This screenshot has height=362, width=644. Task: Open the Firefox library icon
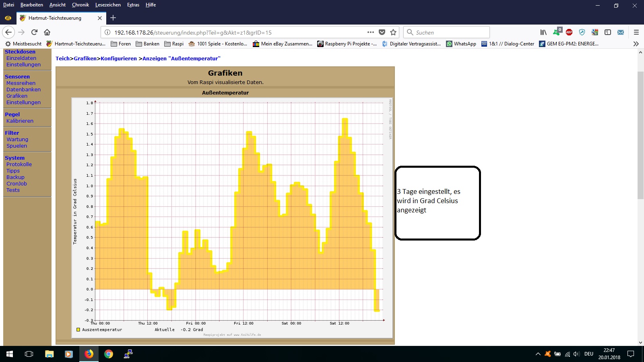543,32
